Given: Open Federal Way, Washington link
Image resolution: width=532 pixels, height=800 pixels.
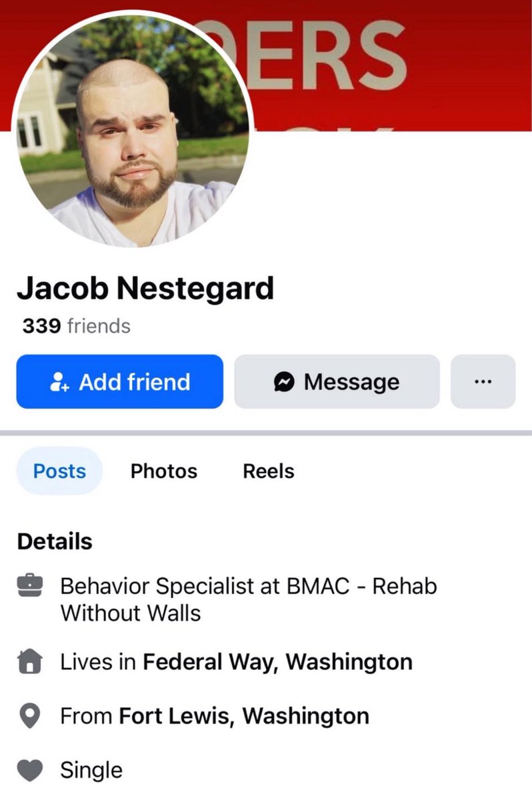Looking at the screenshot, I should coord(278,663).
